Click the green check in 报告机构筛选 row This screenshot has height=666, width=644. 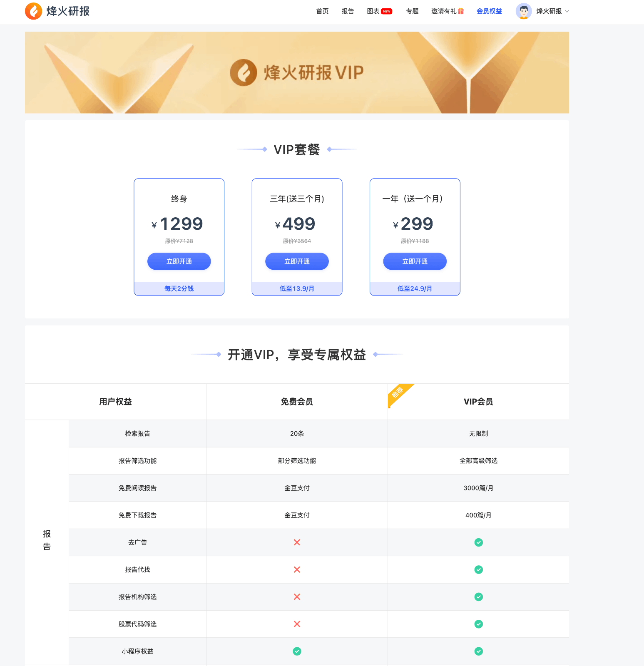[x=478, y=597]
